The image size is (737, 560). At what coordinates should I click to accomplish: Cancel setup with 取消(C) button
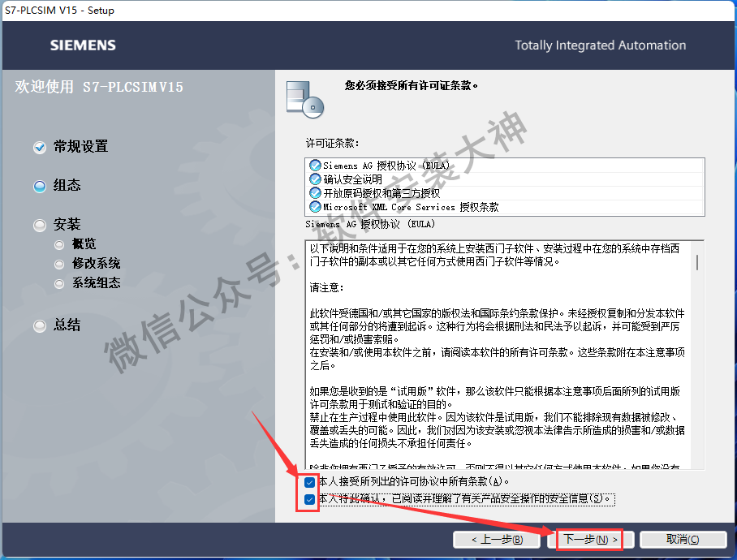coord(683,540)
